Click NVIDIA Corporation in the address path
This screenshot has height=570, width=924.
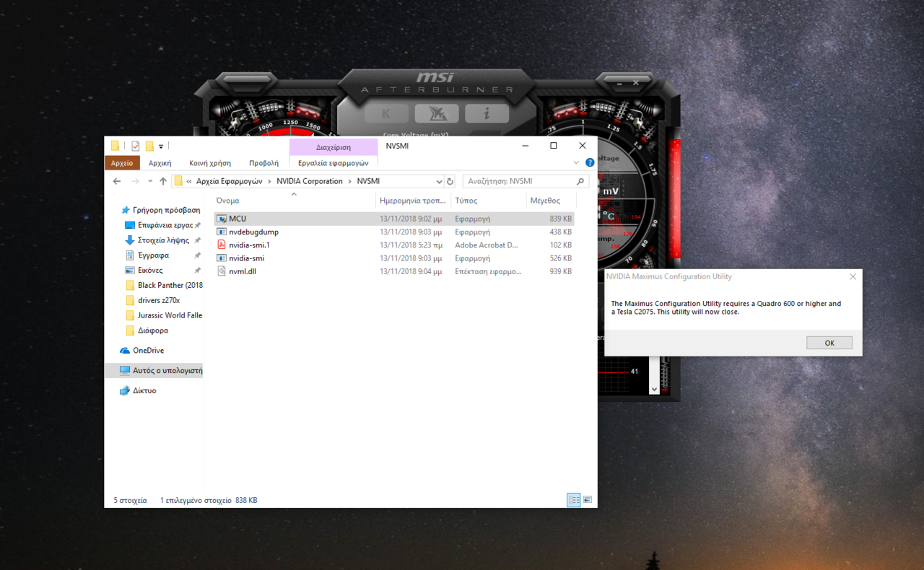click(x=310, y=181)
